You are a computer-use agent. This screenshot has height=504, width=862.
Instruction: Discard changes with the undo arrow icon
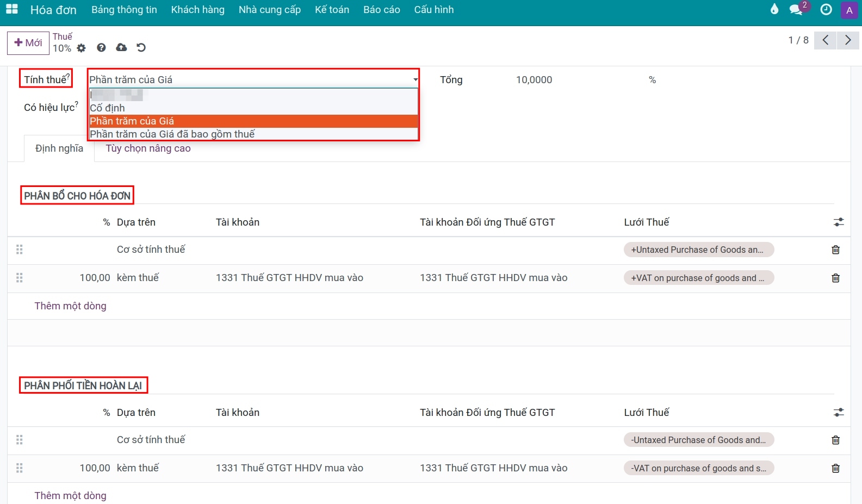coord(141,48)
